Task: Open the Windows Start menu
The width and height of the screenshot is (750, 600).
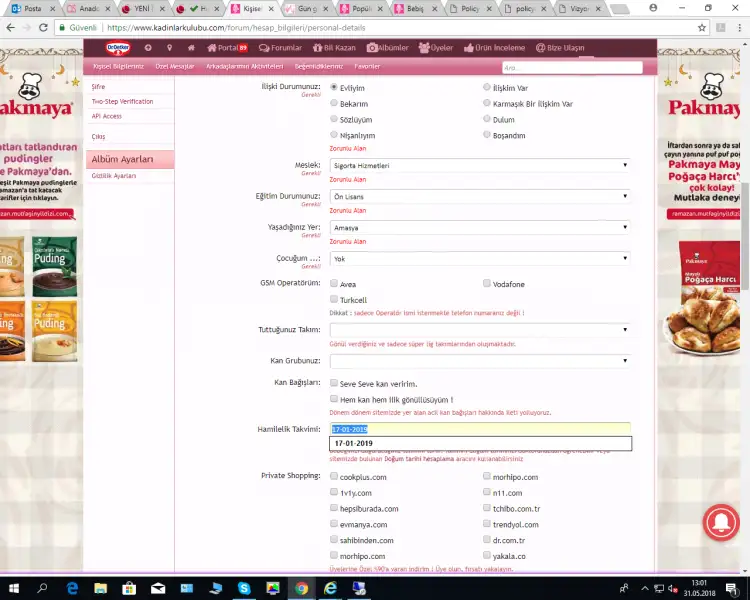Action: pos(14,588)
